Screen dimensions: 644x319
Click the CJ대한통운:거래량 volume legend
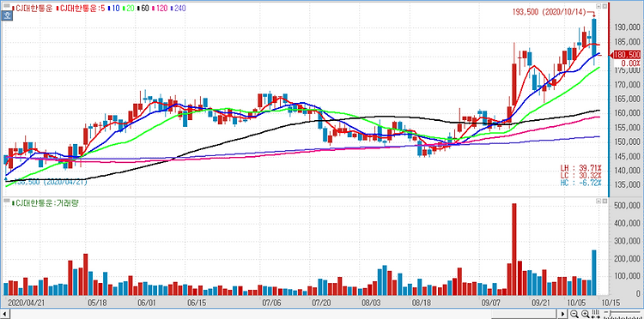click(46, 202)
